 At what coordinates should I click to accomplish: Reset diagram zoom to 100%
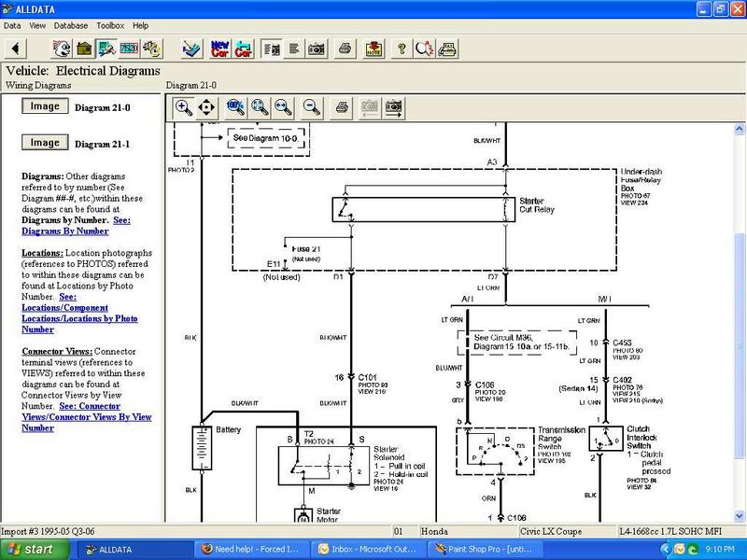(x=235, y=107)
